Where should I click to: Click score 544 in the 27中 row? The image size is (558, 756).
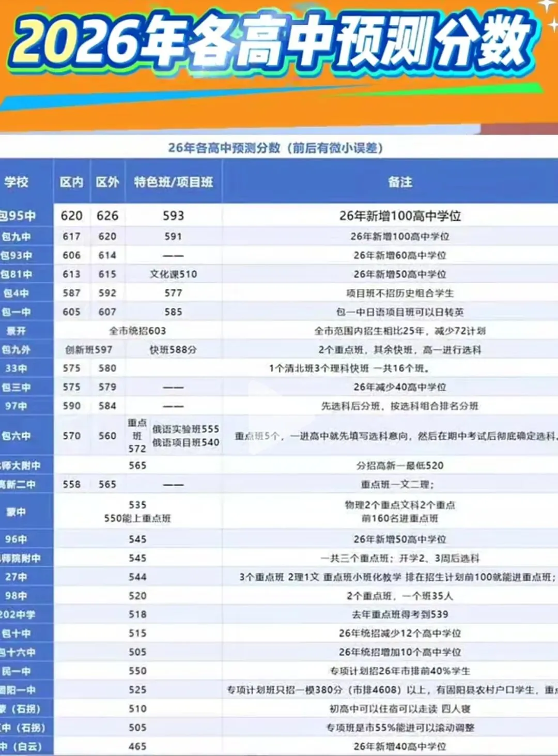click(x=137, y=577)
